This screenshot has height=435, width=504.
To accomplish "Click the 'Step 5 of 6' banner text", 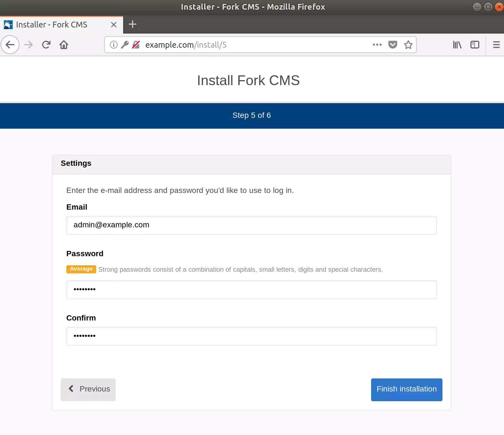I will 252,115.
